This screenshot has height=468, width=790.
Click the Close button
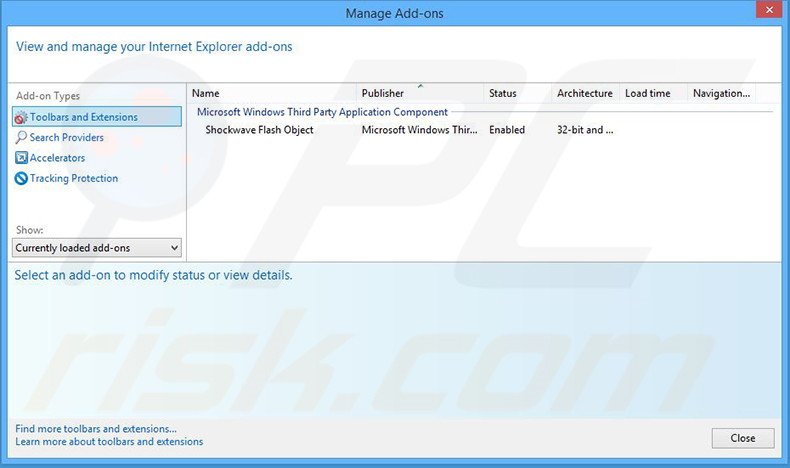[x=743, y=438]
